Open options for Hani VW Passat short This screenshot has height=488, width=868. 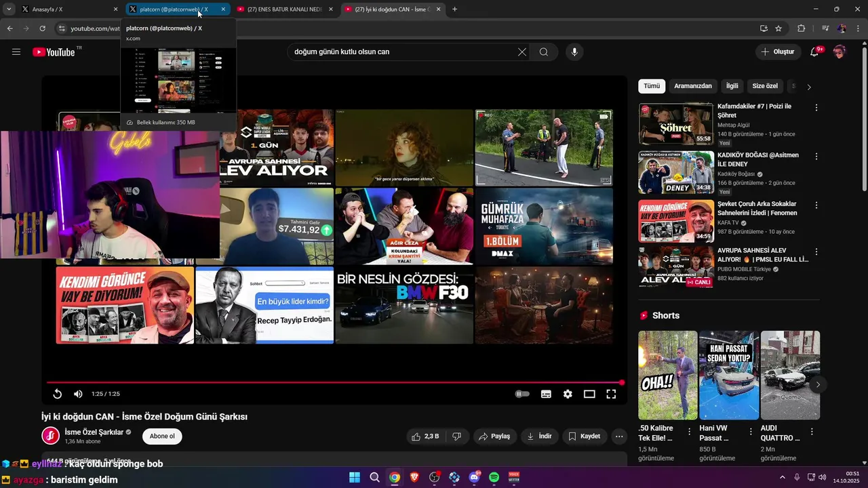pyautogui.click(x=751, y=432)
